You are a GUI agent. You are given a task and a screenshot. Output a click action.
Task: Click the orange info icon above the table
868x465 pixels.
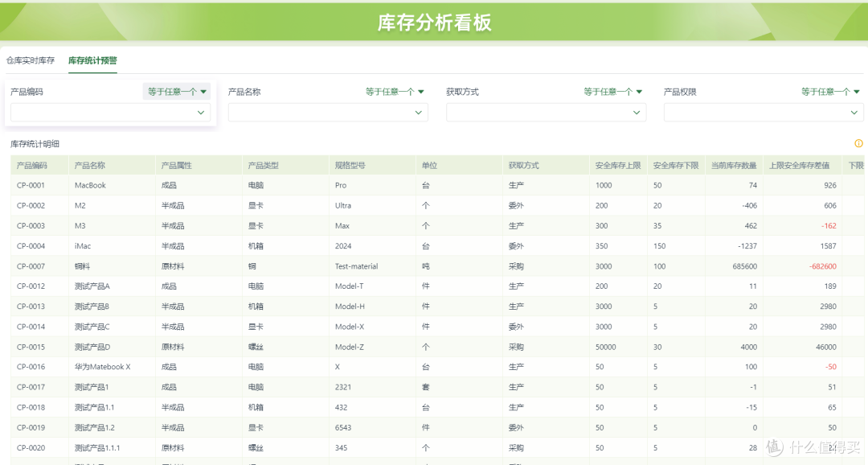pyautogui.click(x=858, y=143)
